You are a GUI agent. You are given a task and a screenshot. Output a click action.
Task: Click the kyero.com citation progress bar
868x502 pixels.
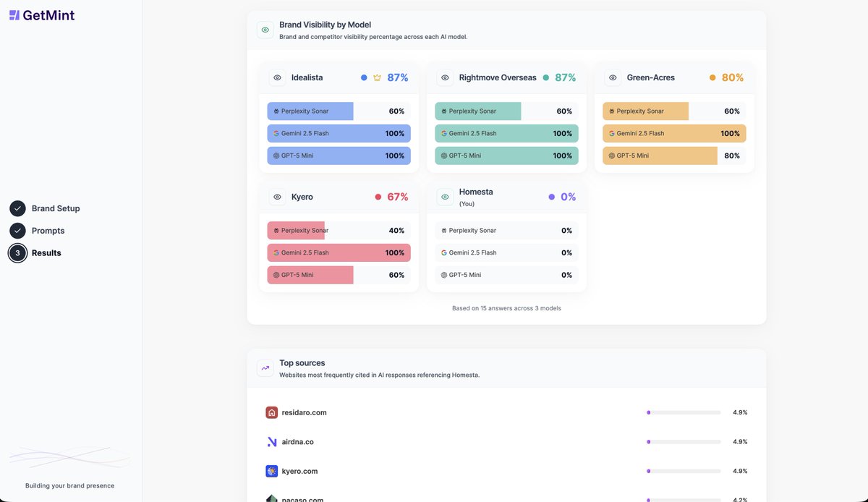click(684, 471)
